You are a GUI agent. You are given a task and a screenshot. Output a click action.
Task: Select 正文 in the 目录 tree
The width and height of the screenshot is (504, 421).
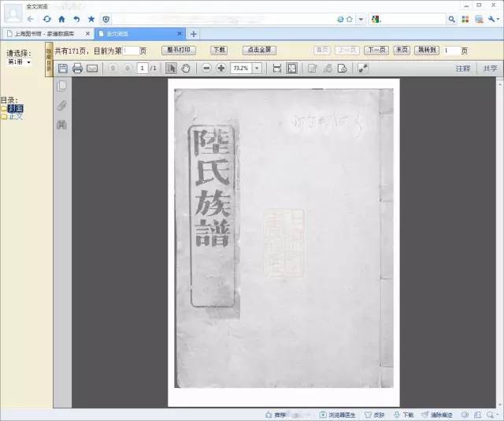pos(16,117)
